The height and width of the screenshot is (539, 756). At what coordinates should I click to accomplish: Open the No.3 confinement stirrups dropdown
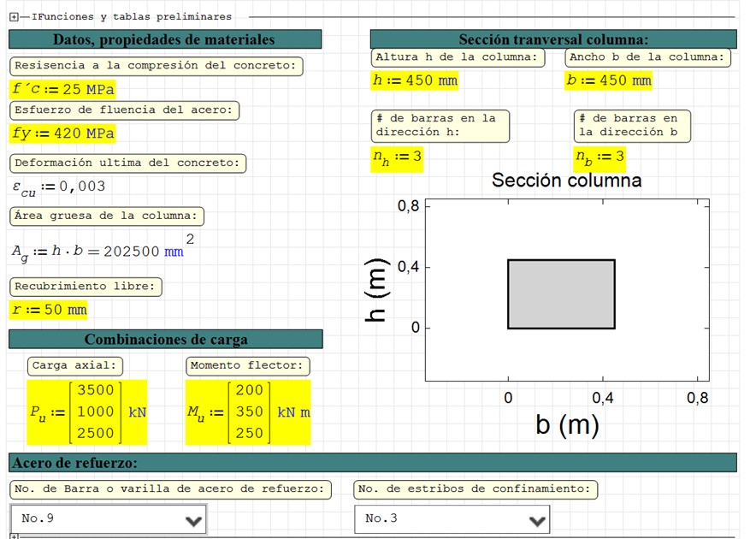[x=452, y=518]
